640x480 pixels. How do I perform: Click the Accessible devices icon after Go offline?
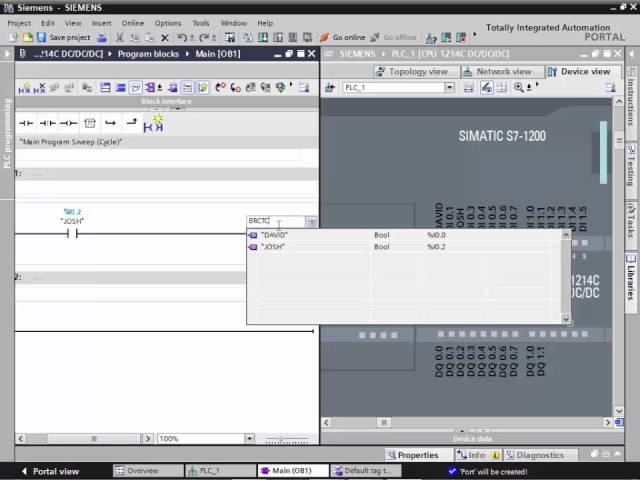coord(431,38)
